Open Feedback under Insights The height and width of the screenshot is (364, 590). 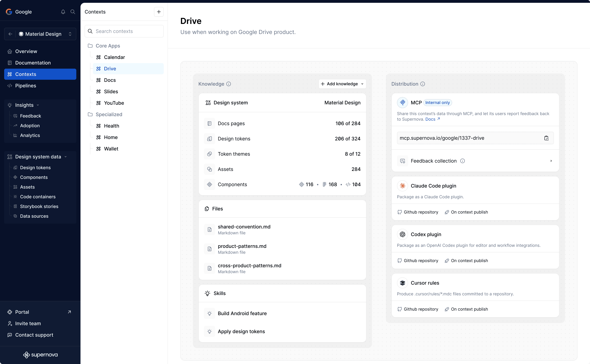[31, 116]
